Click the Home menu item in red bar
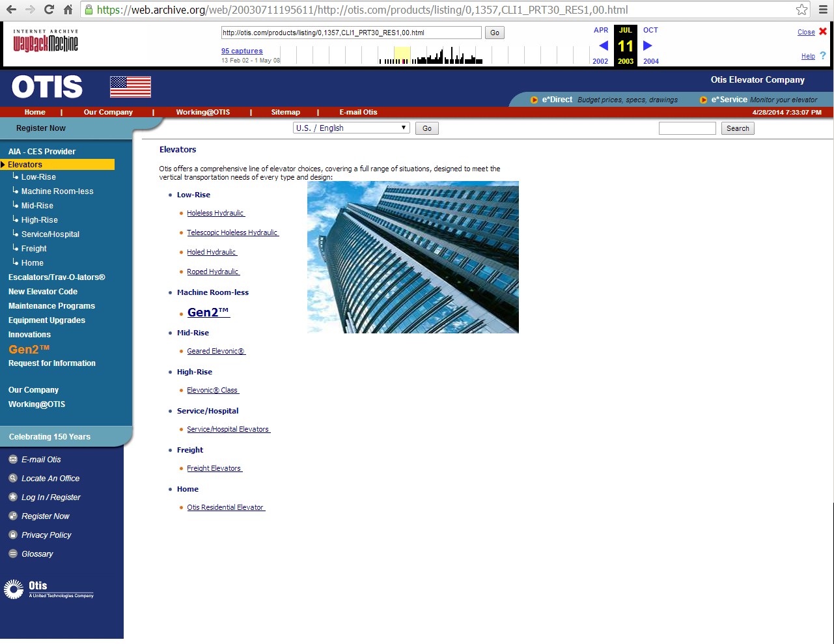The height and width of the screenshot is (644, 834). [x=35, y=112]
